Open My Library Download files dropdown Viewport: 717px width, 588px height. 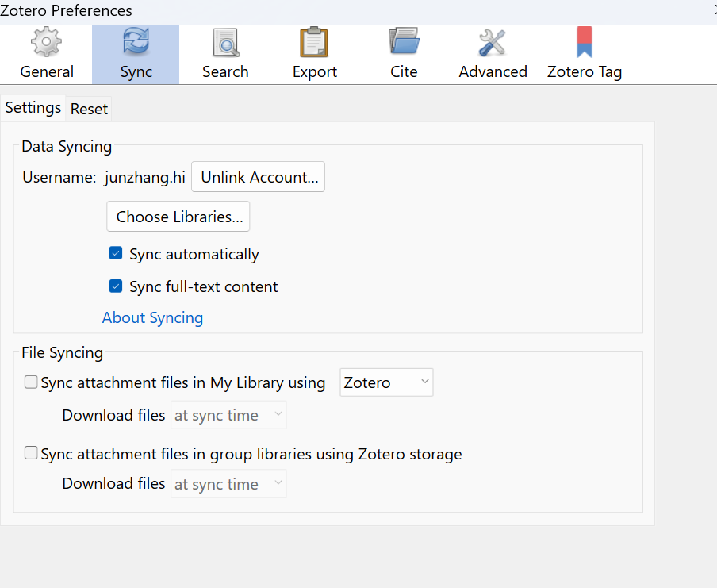tap(228, 415)
